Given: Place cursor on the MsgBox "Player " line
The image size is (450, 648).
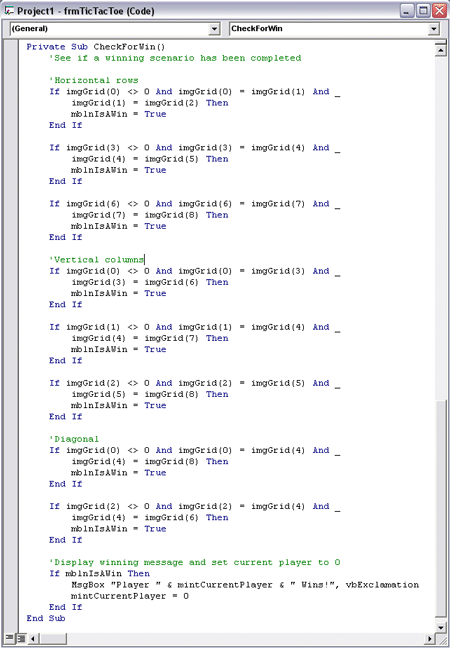Looking at the screenshot, I should 245,585.
